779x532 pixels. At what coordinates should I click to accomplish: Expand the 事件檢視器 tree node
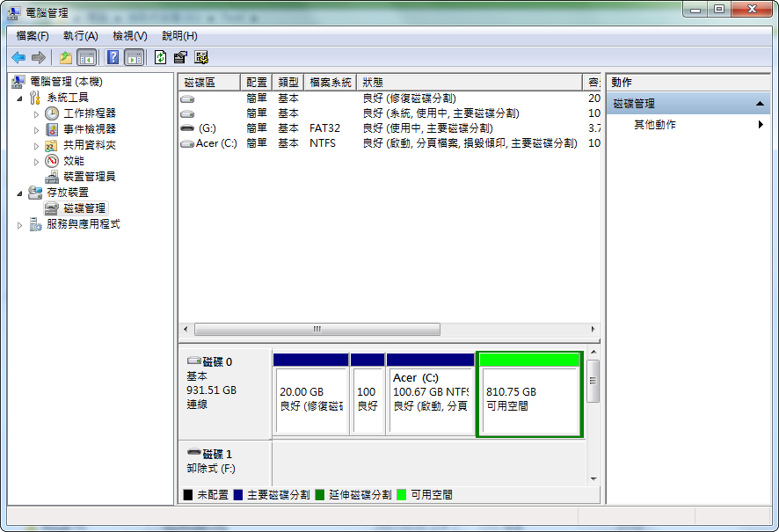[x=36, y=130]
